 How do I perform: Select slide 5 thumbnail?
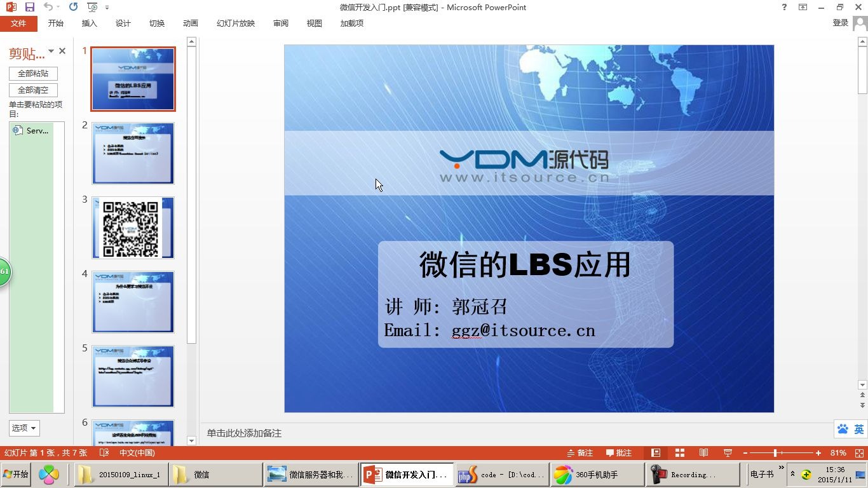133,376
